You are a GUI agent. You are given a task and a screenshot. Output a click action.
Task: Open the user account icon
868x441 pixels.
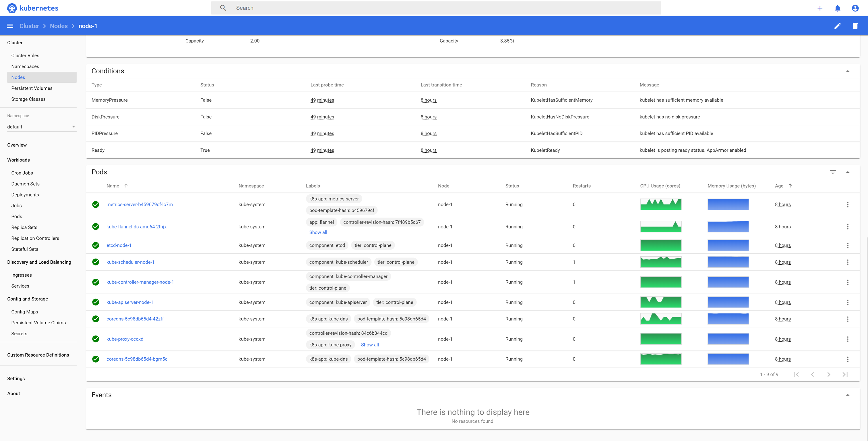(x=855, y=8)
